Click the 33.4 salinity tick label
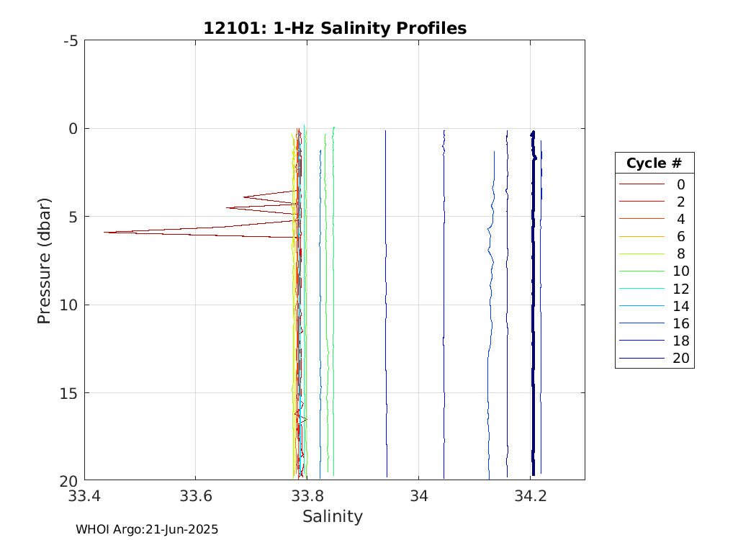The width and height of the screenshot is (756, 540). pos(84,496)
